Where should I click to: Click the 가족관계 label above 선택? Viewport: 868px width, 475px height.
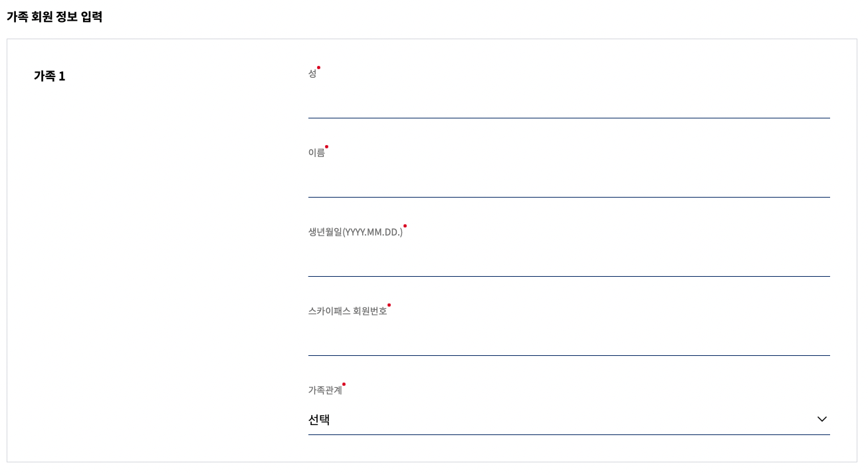point(324,389)
